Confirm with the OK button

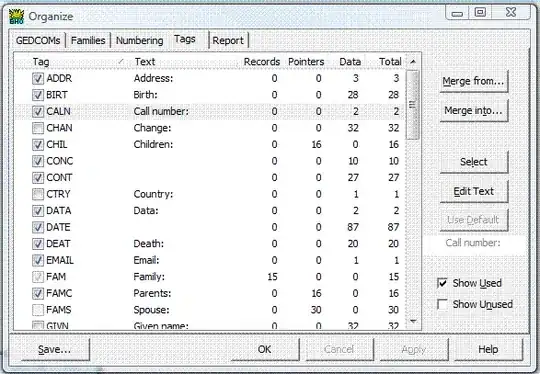[264, 350]
